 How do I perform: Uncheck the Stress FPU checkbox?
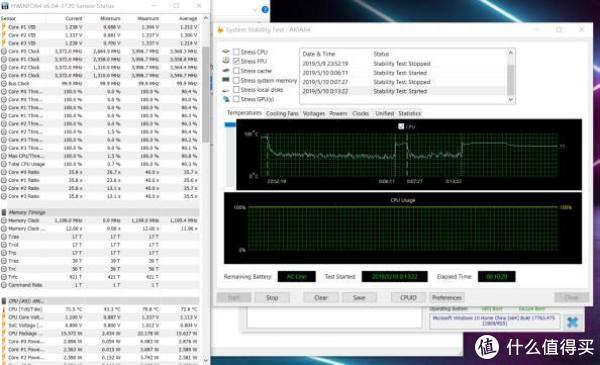click(x=236, y=61)
